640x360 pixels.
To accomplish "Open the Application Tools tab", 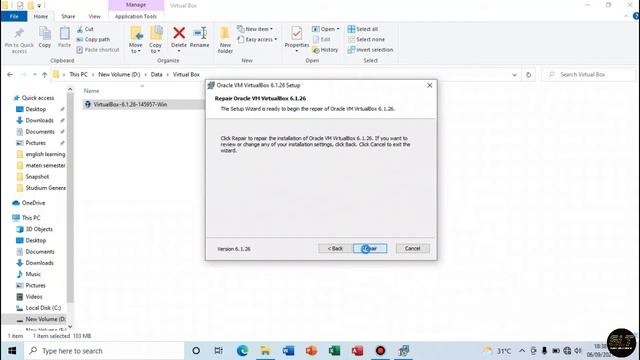I will click(x=136, y=16).
